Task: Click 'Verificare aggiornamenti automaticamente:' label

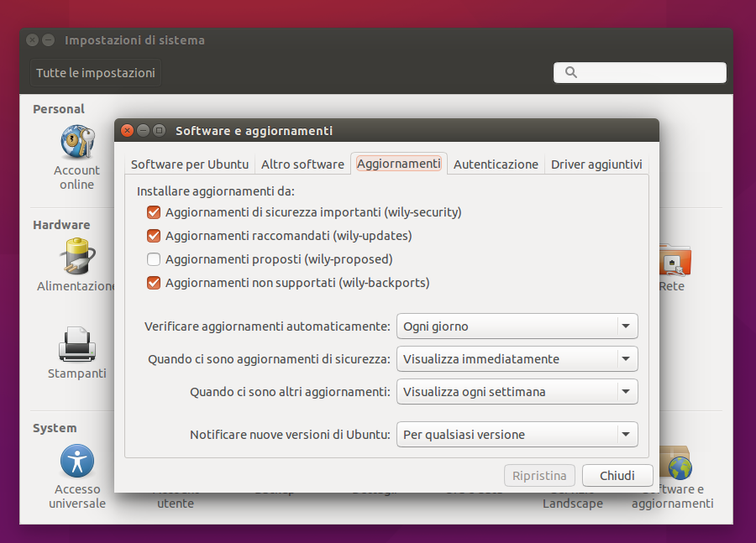Action: [x=267, y=326]
